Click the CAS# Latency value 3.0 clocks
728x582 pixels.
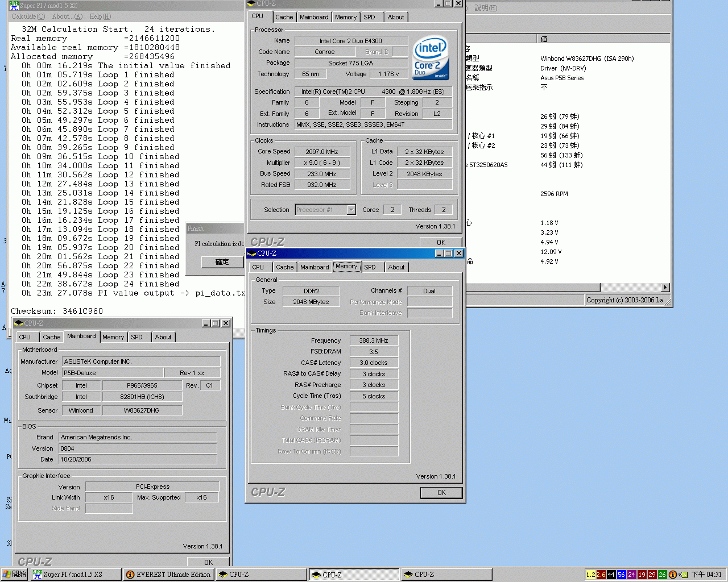[x=374, y=363]
